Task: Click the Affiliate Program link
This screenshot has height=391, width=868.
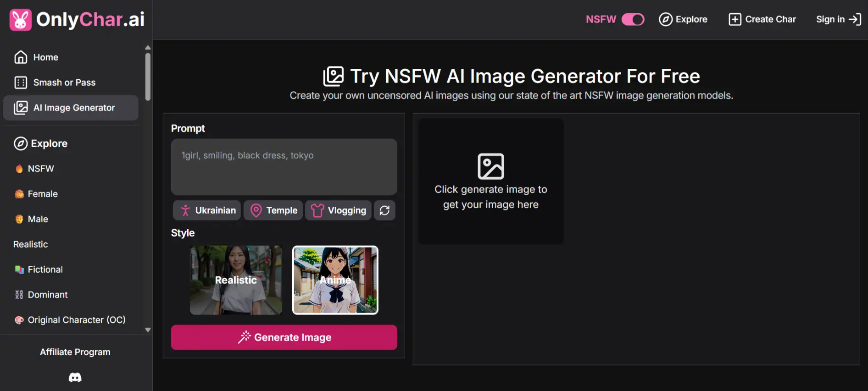Action: pyautogui.click(x=75, y=352)
